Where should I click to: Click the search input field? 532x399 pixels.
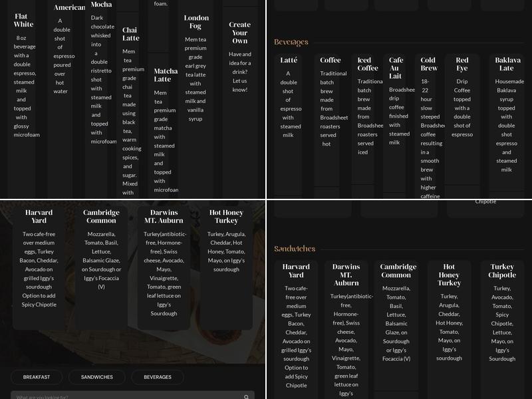120,395
